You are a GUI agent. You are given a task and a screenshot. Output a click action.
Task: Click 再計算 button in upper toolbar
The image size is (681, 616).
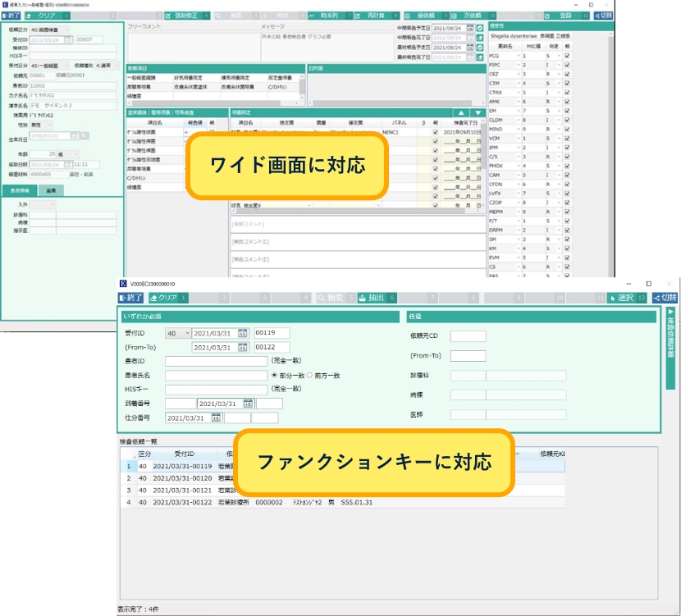click(377, 16)
